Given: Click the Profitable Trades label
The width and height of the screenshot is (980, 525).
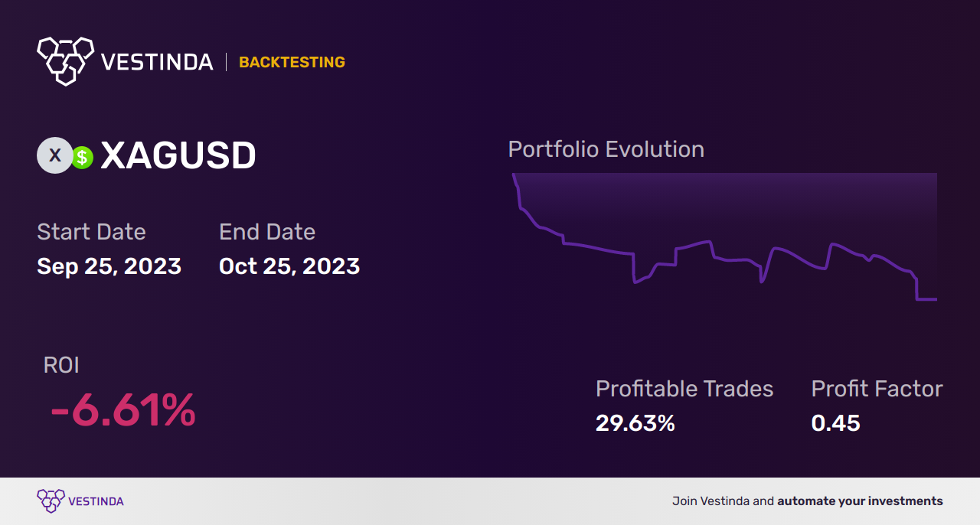Looking at the screenshot, I should pyautogui.click(x=684, y=389).
